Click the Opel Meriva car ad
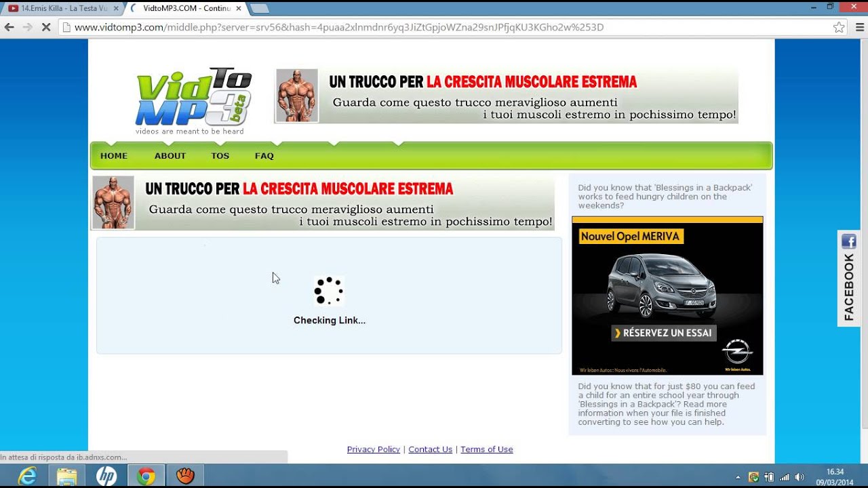 coord(667,296)
